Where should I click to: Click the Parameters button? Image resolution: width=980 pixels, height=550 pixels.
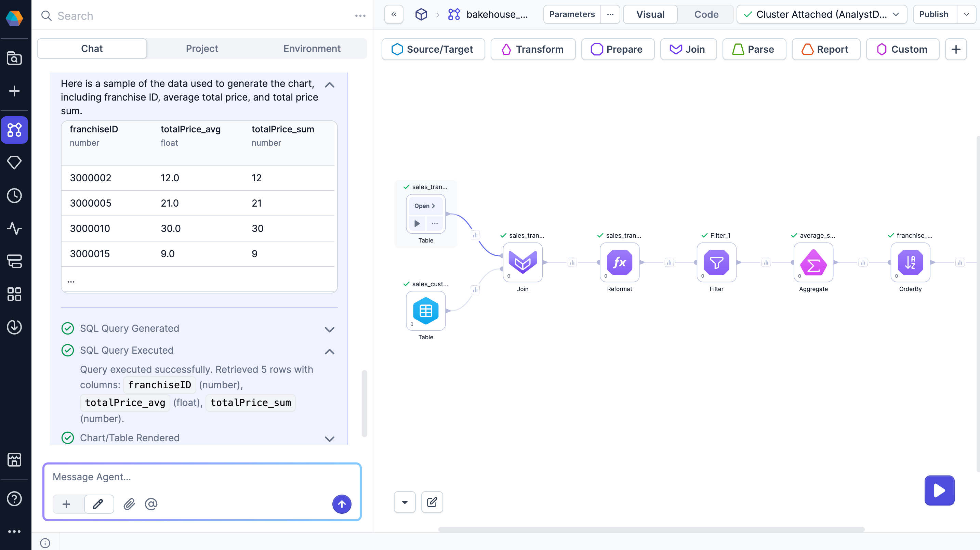tap(571, 14)
